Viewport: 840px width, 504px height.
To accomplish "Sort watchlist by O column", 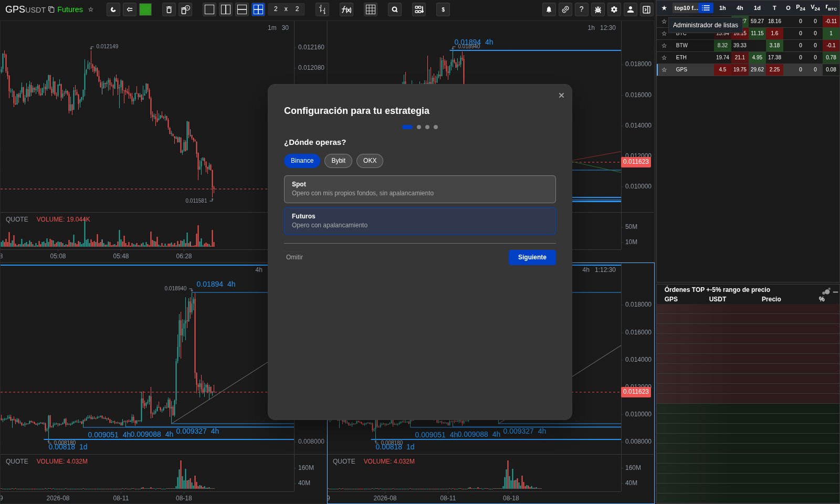I will (788, 8).
